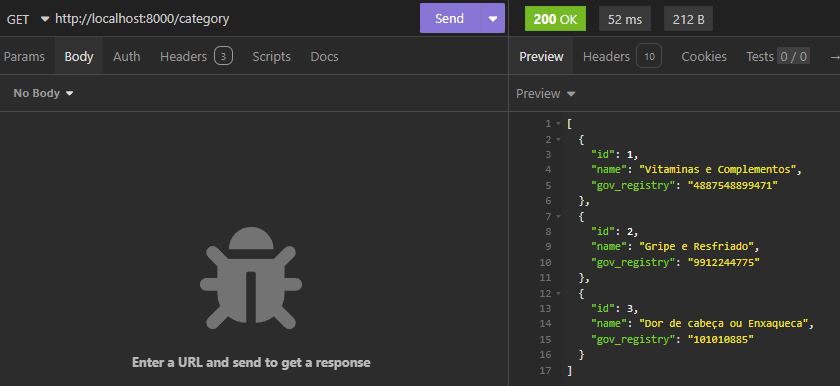Open the GET method dropdown
The image size is (840, 386).
coord(27,19)
